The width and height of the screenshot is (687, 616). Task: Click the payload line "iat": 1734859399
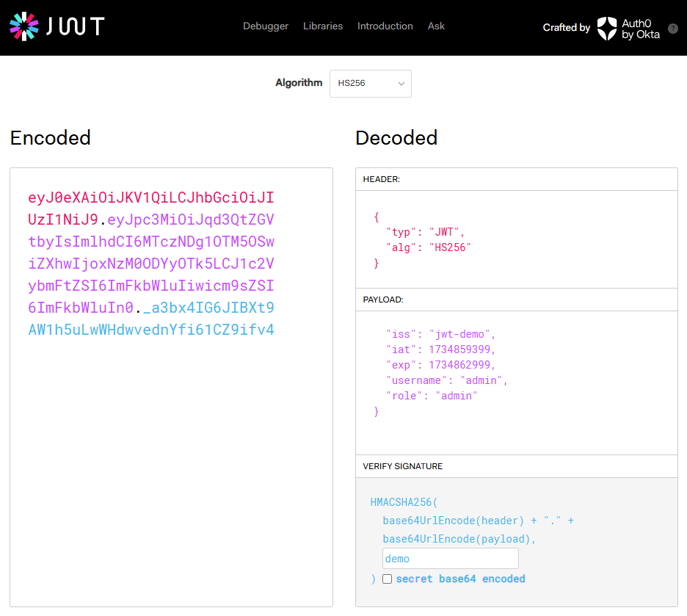click(440, 349)
